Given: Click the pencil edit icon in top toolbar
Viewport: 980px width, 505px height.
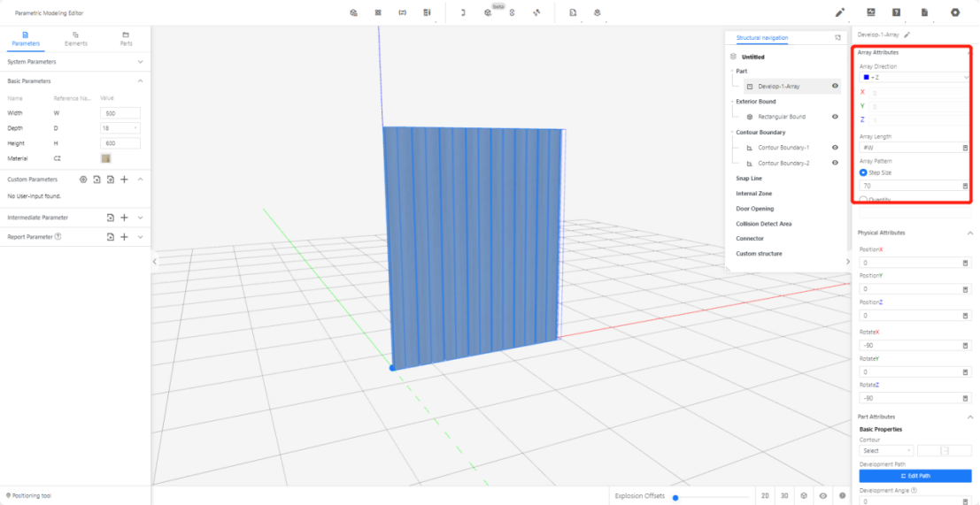Looking at the screenshot, I should coord(840,12).
